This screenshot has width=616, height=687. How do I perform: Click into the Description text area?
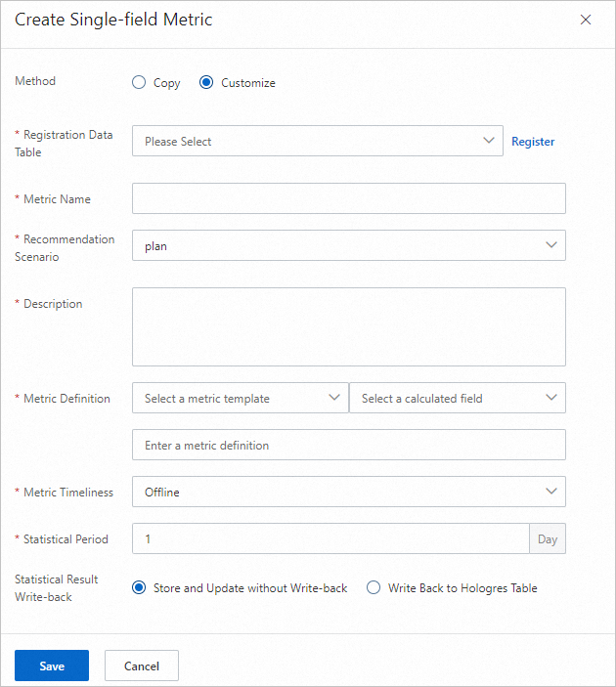tap(348, 326)
